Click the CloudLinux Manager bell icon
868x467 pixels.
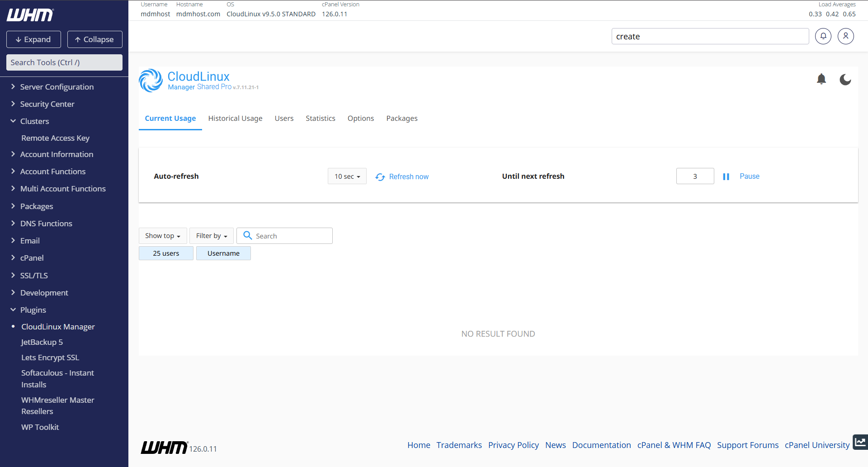pyautogui.click(x=821, y=79)
